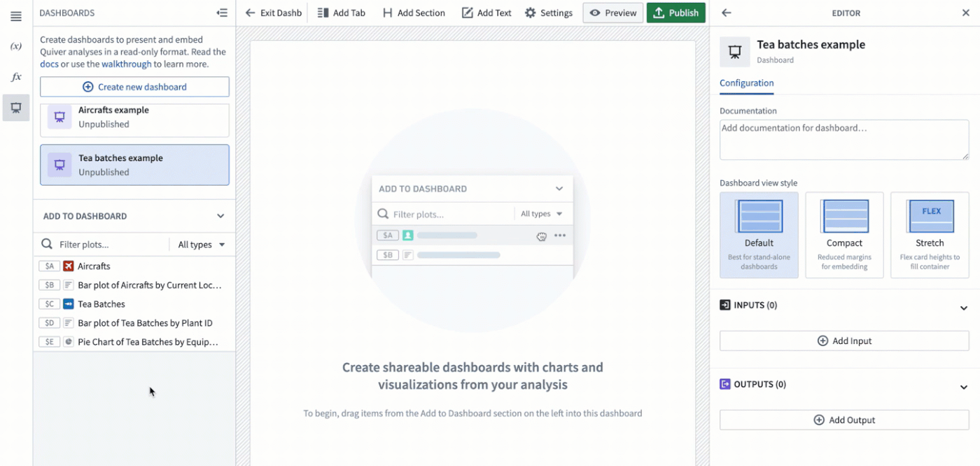
Task: Click the green Publish button
Action: 676,13
